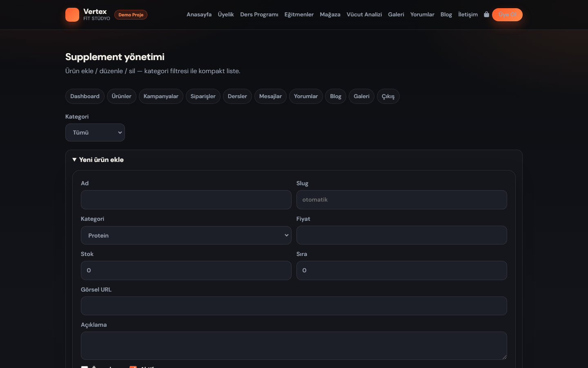Open Vücut Analizi in the top menu

click(364, 14)
